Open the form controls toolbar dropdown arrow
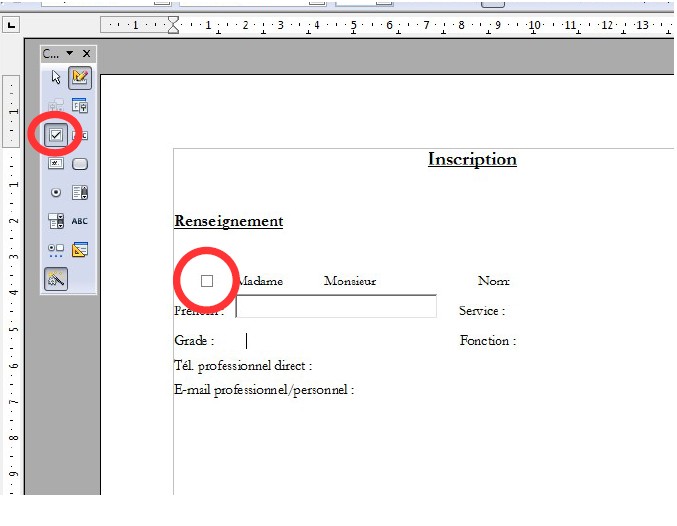The width and height of the screenshot is (677, 526). coord(70,54)
